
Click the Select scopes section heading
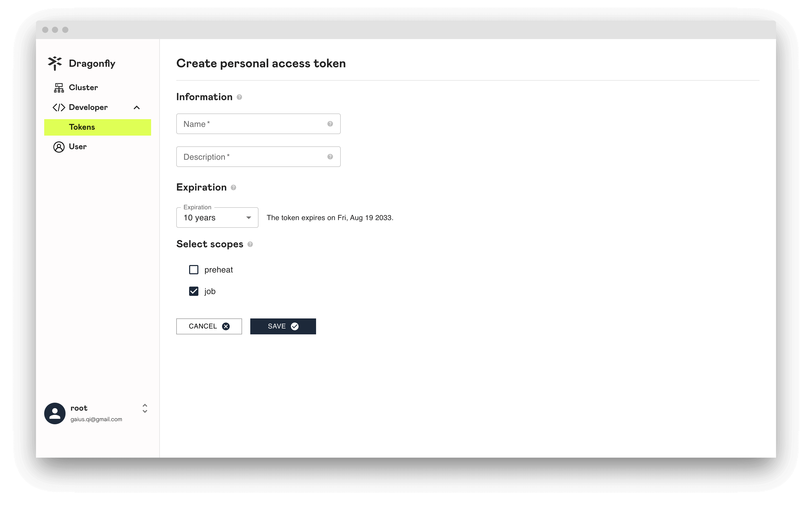210,244
